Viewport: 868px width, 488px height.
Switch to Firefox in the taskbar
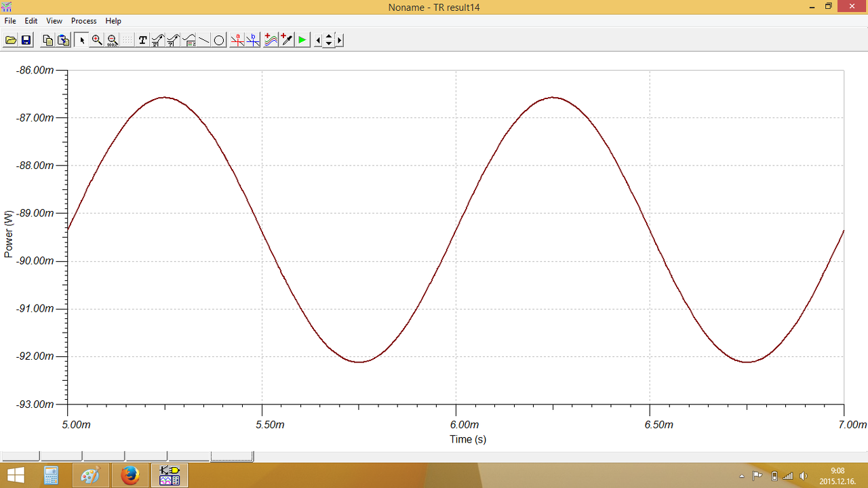click(x=130, y=476)
